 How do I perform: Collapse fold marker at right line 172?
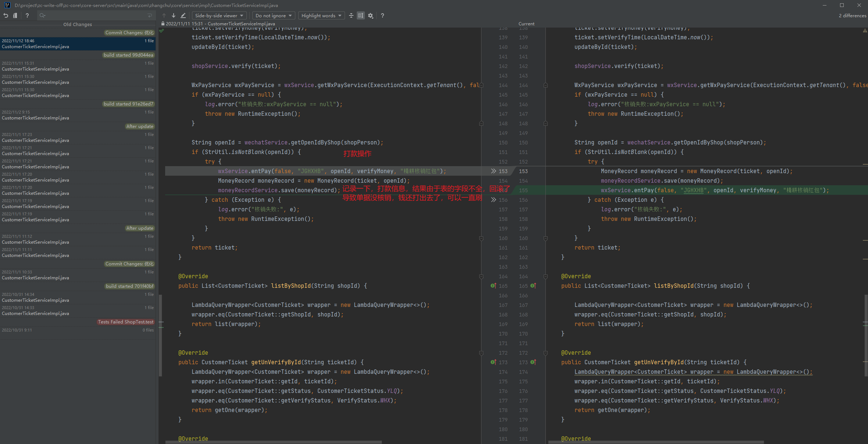pos(545,353)
